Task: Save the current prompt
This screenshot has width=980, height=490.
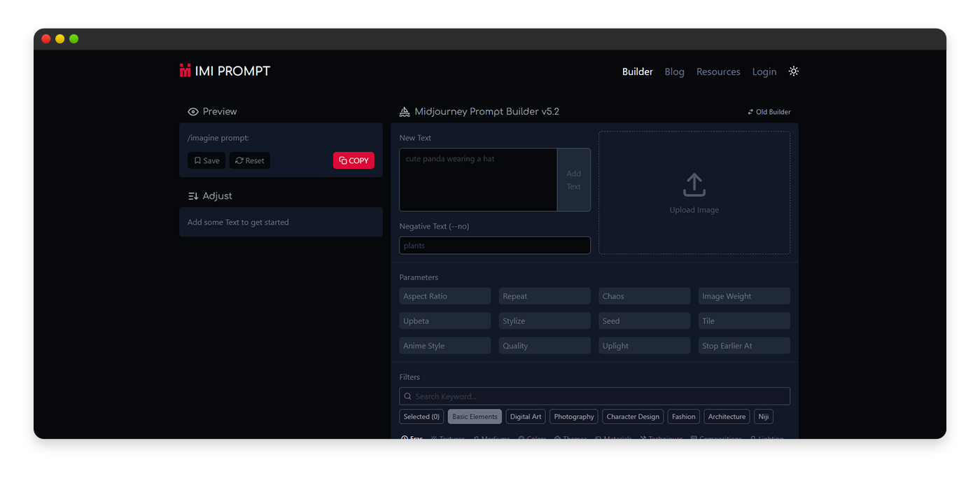Action: click(206, 160)
